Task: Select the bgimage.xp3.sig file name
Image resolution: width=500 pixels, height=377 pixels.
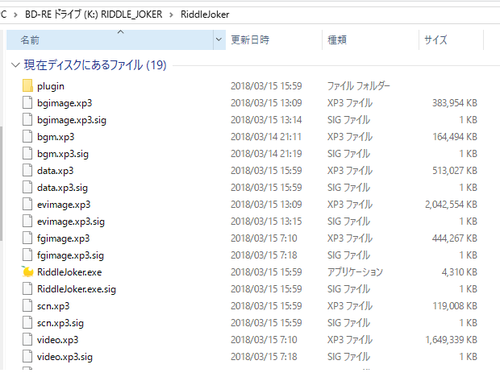Action: 72,120
